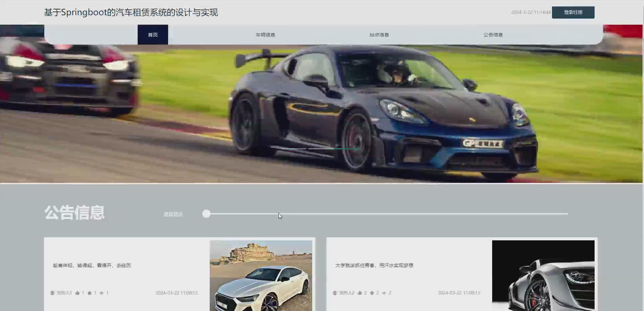Select the star icon on second announcement card
The width and height of the screenshot is (644, 311).
(x=372, y=293)
